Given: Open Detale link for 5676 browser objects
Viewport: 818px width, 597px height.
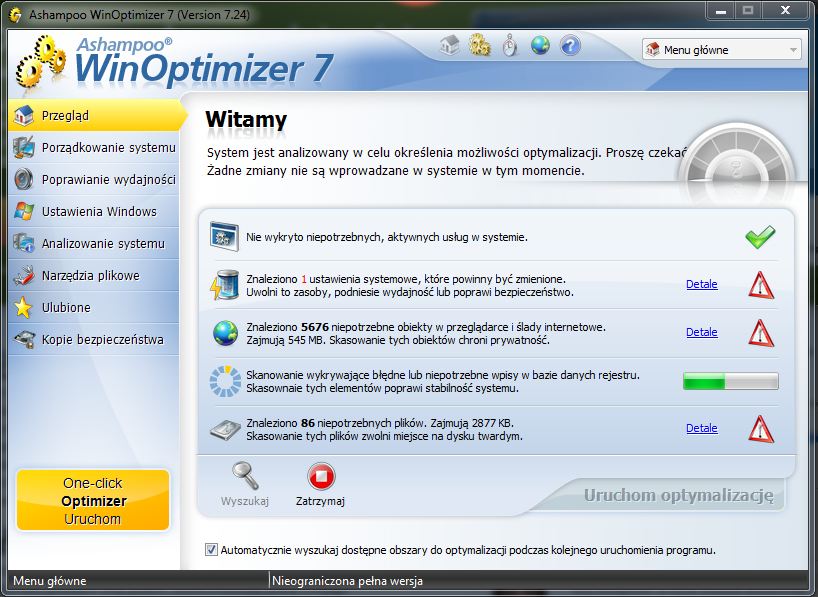Looking at the screenshot, I should pos(702,332).
